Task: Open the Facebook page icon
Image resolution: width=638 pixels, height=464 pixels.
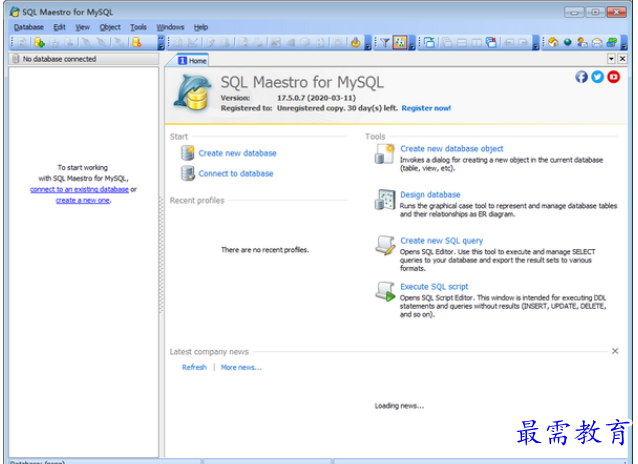Action: point(581,77)
